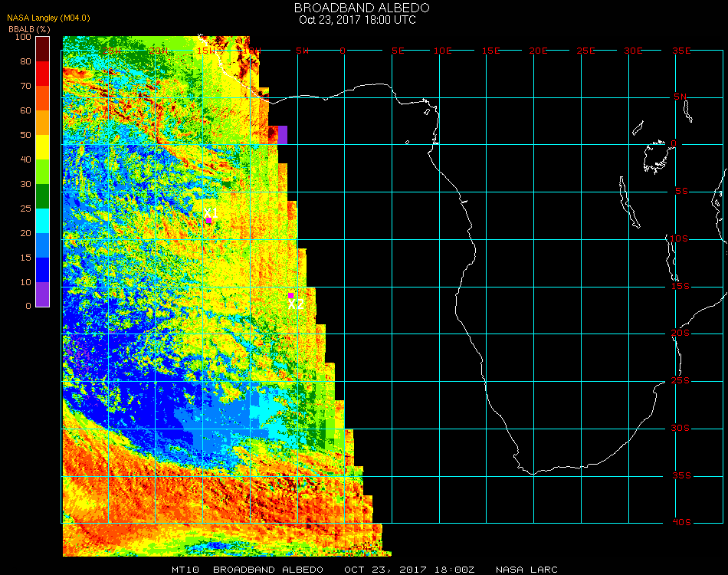This screenshot has width=728, height=575.
Task: Click the '35E' longitude label
Action: click(x=681, y=51)
